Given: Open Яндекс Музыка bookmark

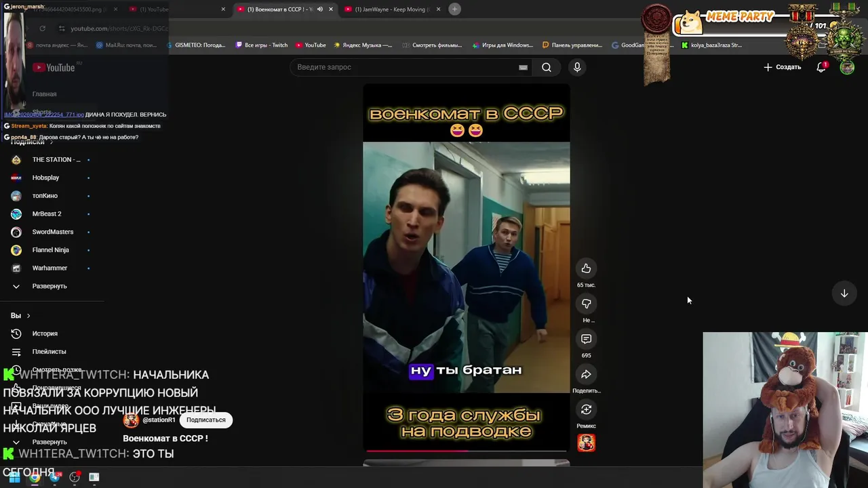Looking at the screenshot, I should [x=363, y=45].
